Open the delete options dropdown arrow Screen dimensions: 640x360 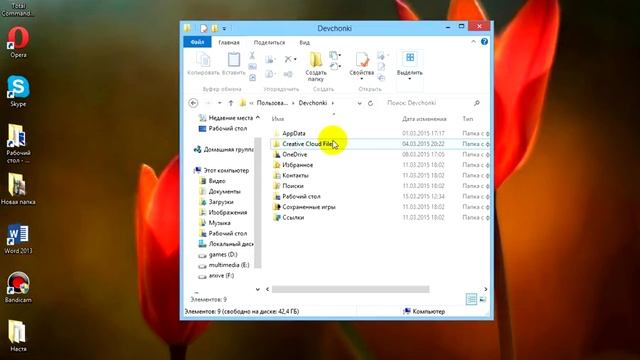point(295,59)
